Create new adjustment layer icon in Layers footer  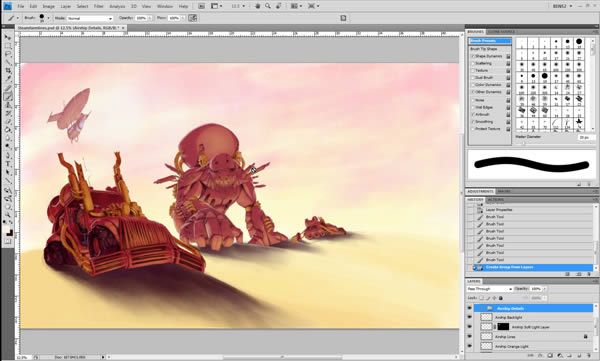coord(560,356)
